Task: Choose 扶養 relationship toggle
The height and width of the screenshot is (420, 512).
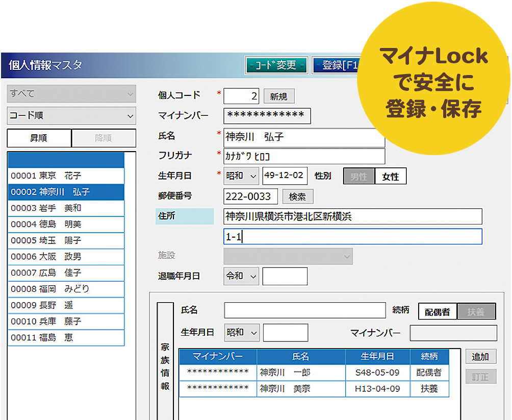Action: pyautogui.click(x=477, y=312)
